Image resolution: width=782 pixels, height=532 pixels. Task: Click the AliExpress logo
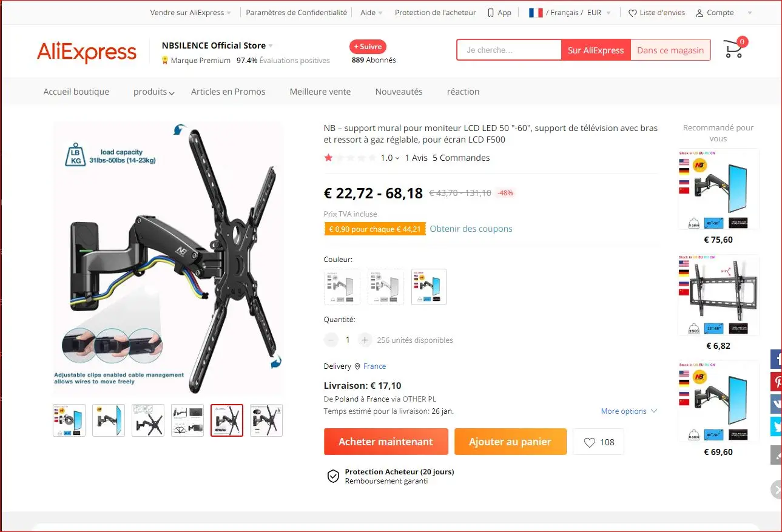tap(87, 52)
